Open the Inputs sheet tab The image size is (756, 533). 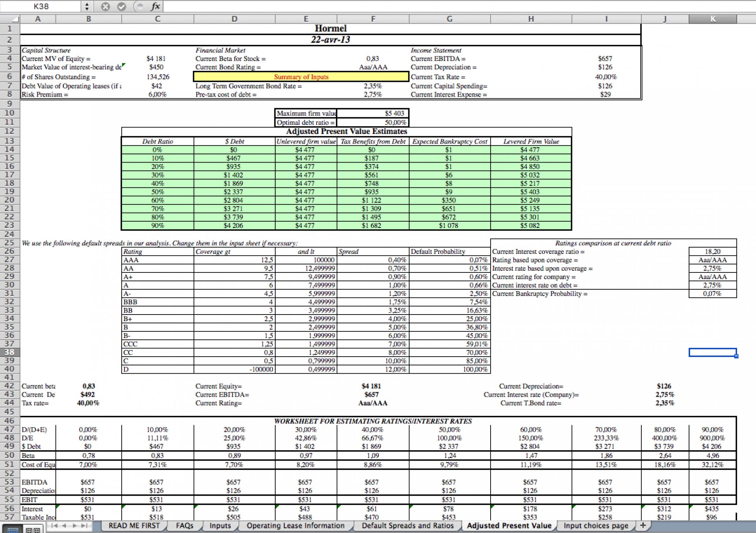[220, 526]
